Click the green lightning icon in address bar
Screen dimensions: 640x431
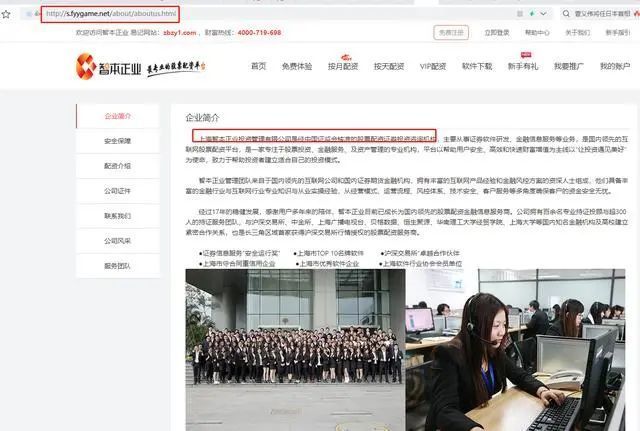click(532, 14)
